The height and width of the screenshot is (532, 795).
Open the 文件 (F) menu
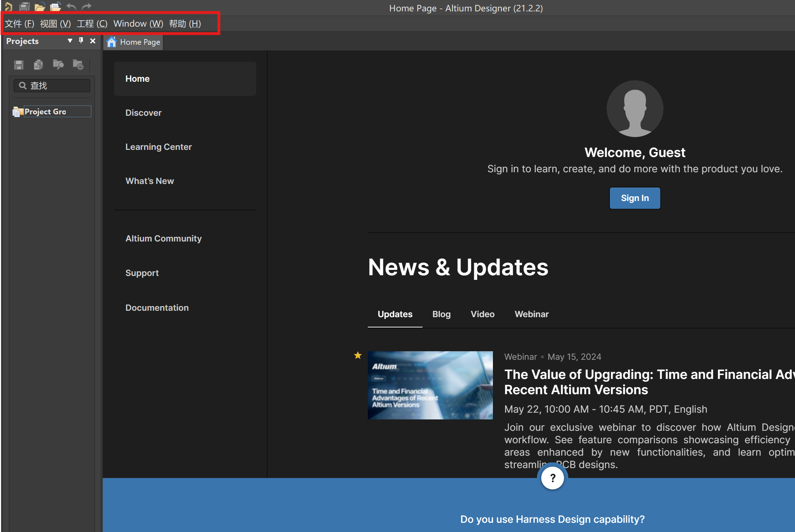[20, 24]
